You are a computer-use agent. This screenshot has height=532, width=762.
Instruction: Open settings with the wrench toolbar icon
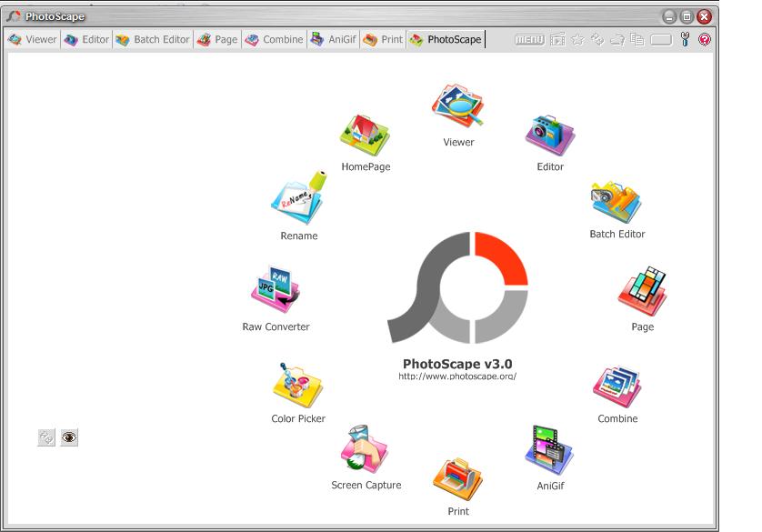686,39
